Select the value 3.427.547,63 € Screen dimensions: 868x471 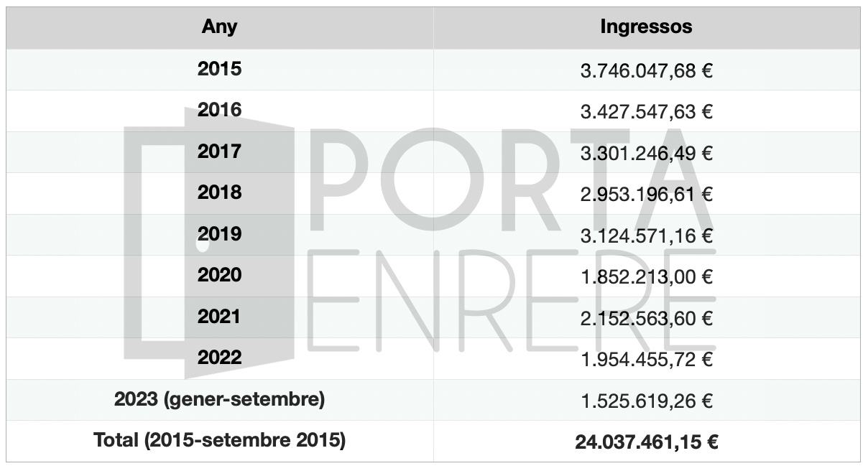pos(646,112)
